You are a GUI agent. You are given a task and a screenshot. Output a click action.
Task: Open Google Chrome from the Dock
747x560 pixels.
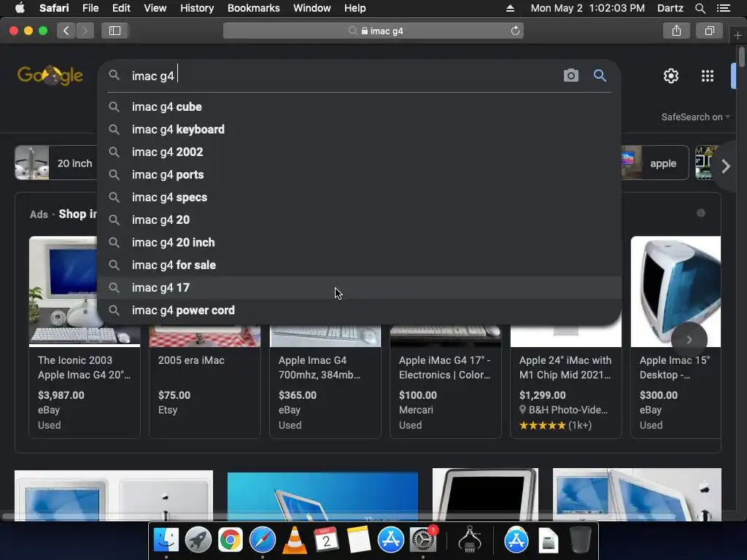point(230,540)
